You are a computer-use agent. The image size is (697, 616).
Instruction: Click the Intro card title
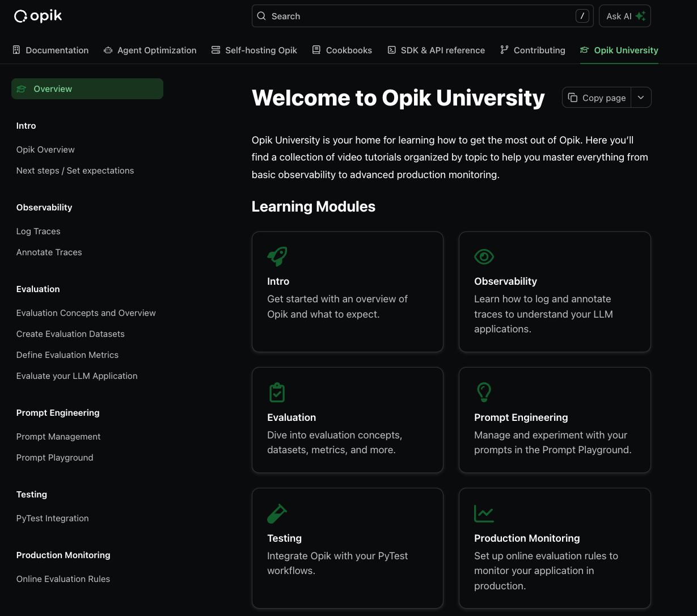click(278, 281)
